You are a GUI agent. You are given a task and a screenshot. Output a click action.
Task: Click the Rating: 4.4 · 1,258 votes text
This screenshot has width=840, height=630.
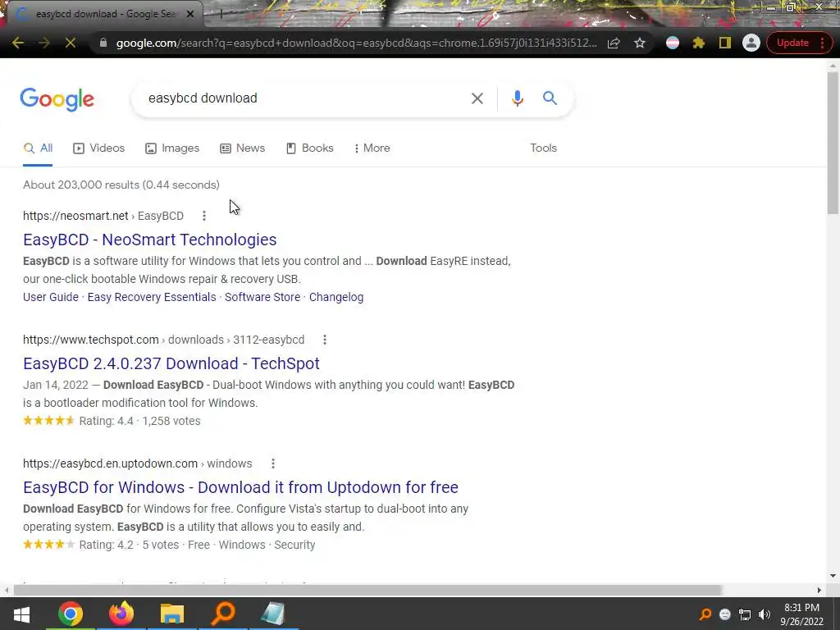139,421
